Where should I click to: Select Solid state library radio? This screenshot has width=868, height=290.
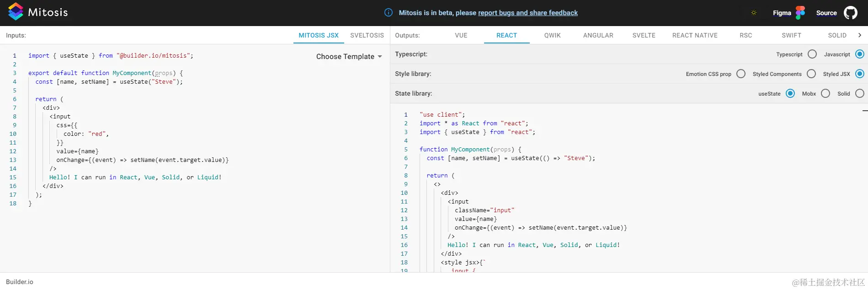click(860, 94)
